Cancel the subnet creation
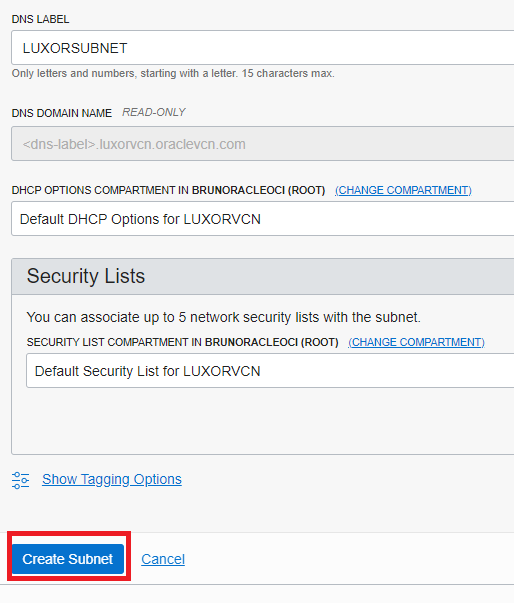 pos(163,559)
